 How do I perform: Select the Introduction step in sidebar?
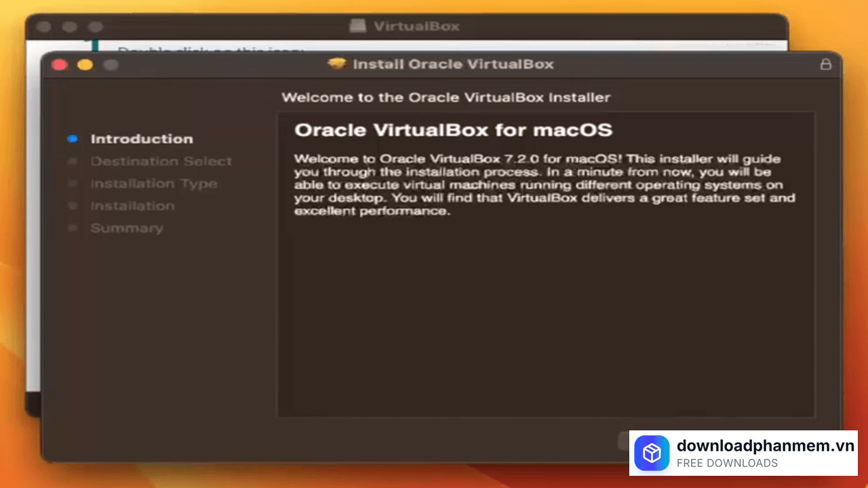[x=142, y=139]
